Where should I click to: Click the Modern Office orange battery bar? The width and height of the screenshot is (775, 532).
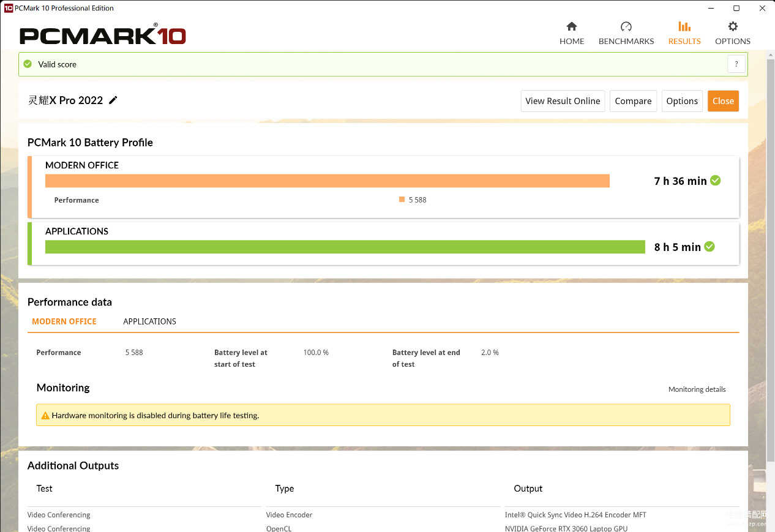(x=328, y=181)
